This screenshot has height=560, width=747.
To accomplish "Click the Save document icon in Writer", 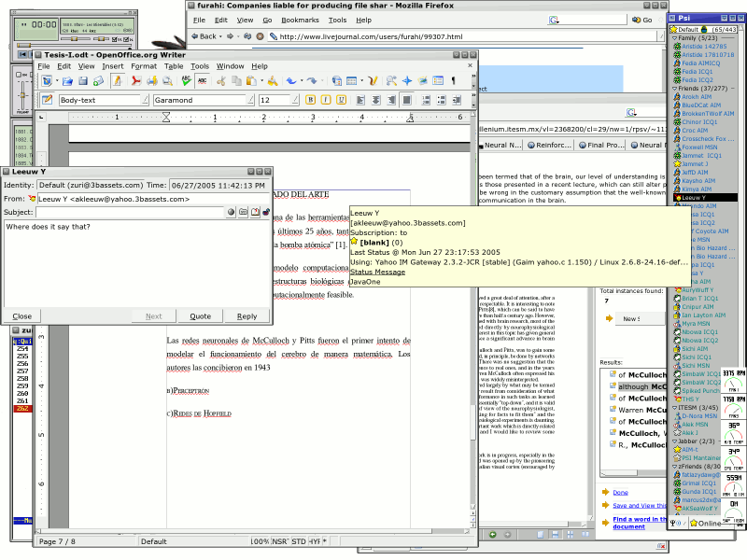I will [x=85, y=81].
